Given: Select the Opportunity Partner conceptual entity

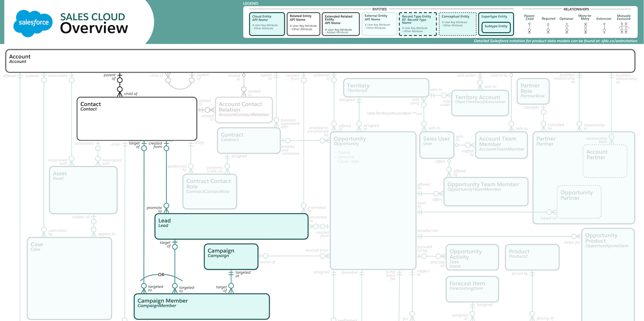Looking at the screenshot, I should 579,202.
